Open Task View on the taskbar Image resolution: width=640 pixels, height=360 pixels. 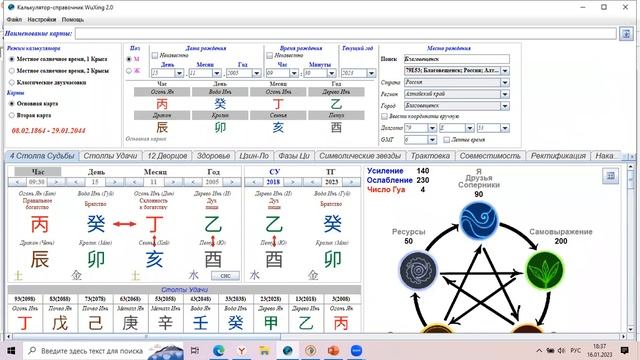point(195,351)
